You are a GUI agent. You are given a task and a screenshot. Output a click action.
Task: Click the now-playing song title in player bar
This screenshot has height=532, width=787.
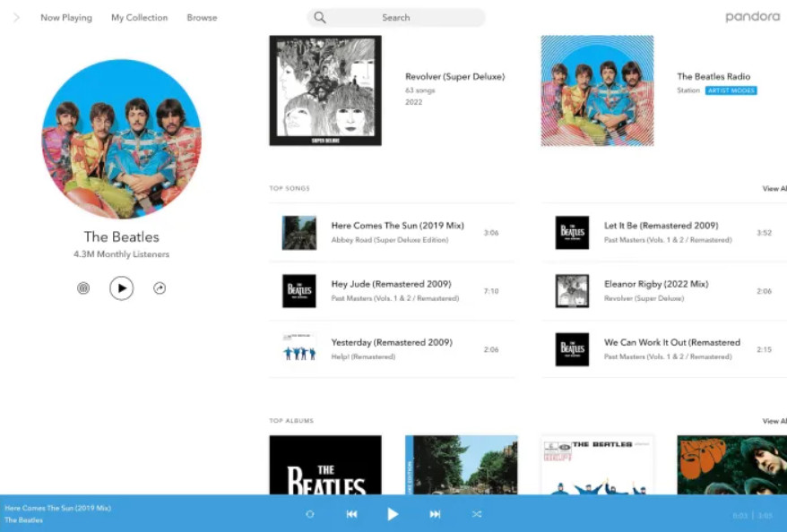57,508
